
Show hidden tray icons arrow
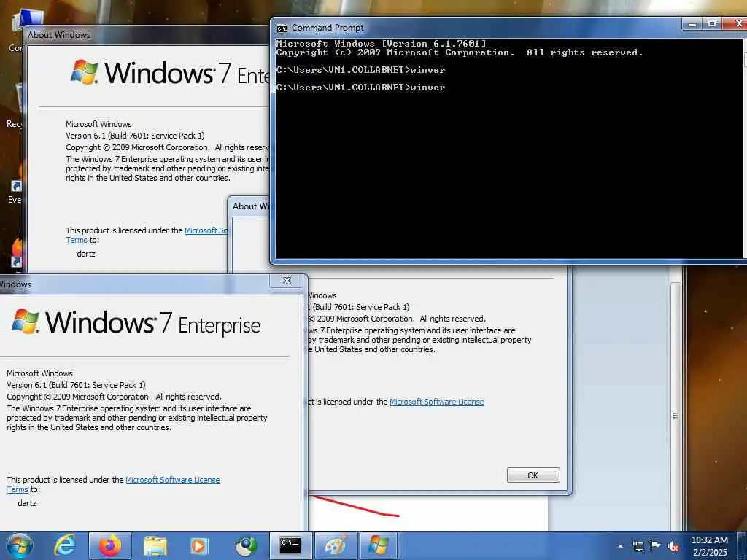[x=620, y=547]
